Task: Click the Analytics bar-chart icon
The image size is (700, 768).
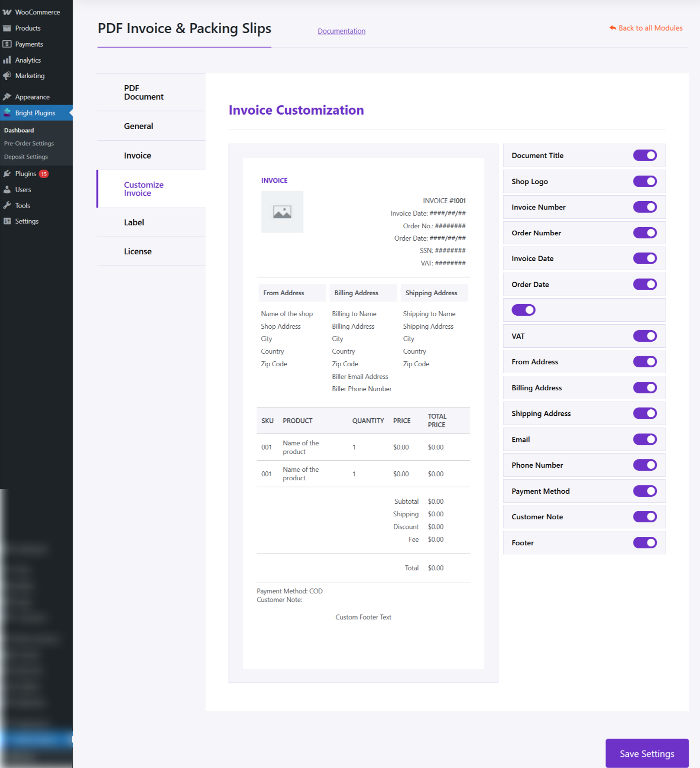Action: (x=7, y=60)
